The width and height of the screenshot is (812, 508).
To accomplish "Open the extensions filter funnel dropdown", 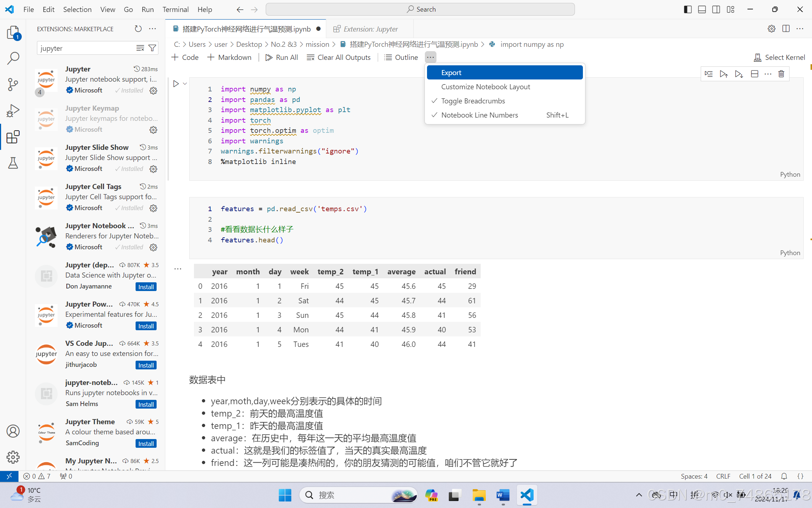I will (152, 48).
